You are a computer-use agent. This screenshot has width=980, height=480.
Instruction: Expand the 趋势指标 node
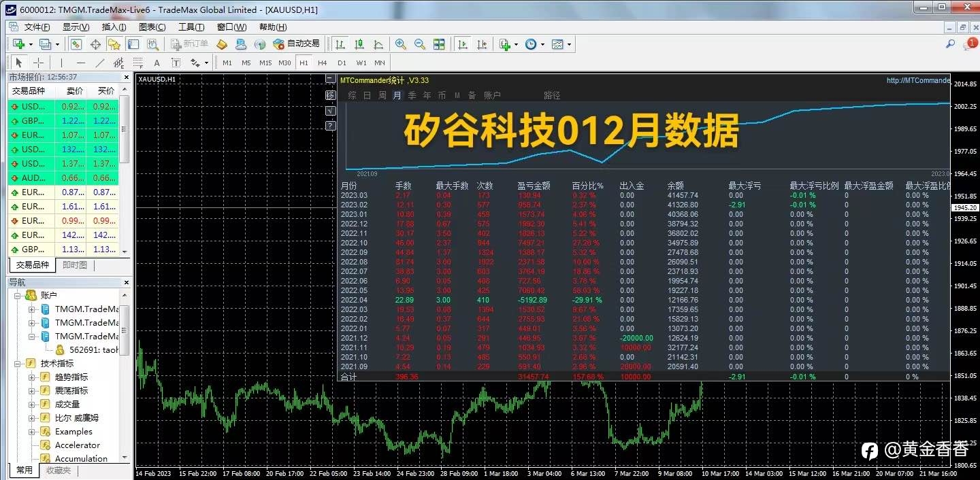pos(32,377)
